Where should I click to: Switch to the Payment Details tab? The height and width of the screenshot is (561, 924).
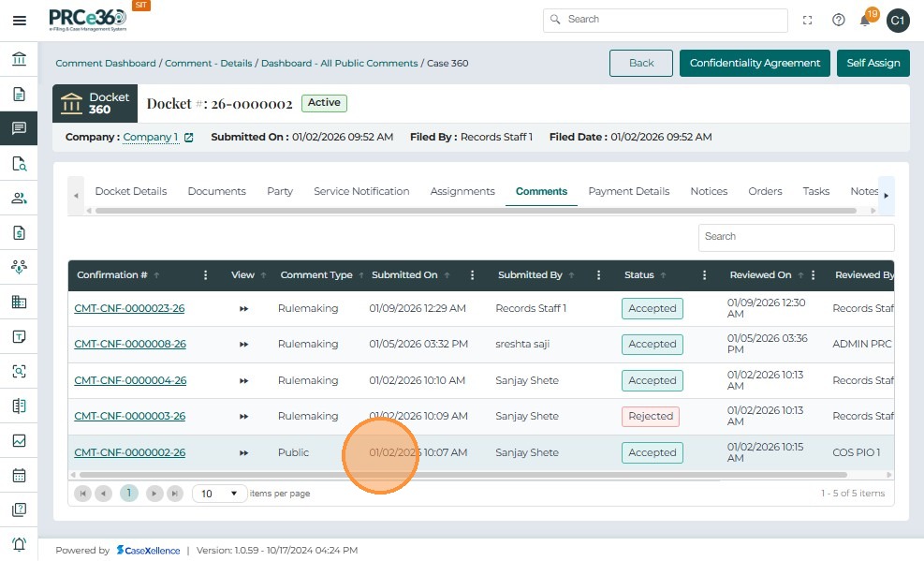click(628, 191)
